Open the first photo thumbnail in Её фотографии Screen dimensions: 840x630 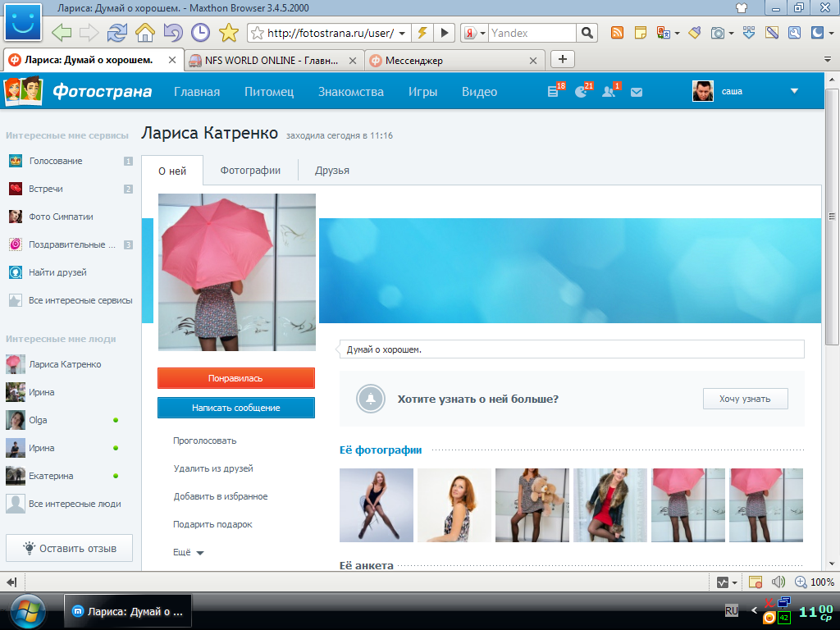[376, 505]
